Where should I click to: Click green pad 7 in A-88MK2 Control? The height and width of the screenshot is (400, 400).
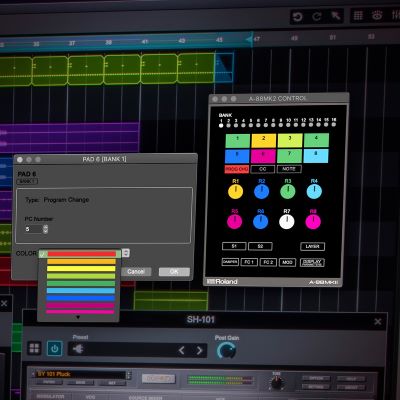click(x=290, y=156)
